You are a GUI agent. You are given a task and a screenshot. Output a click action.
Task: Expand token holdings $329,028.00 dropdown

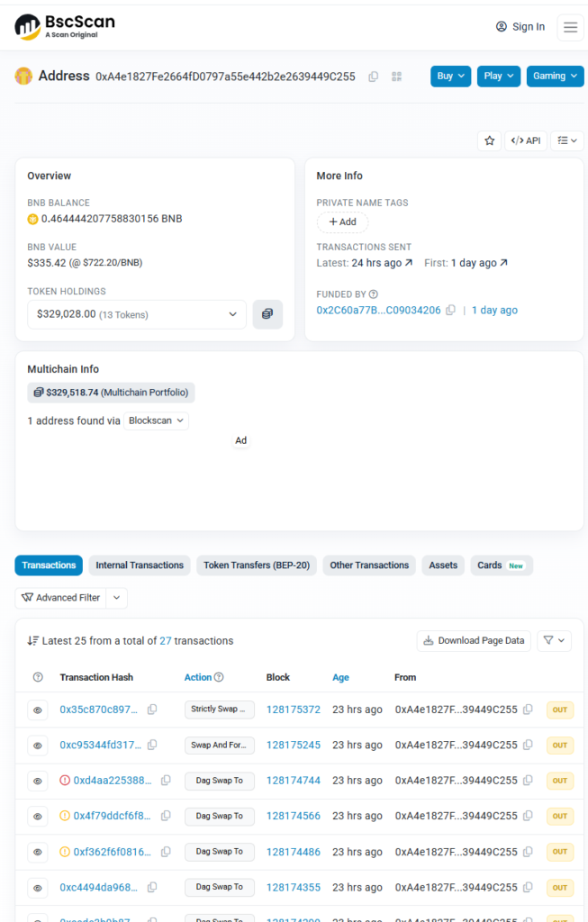[x=136, y=314]
